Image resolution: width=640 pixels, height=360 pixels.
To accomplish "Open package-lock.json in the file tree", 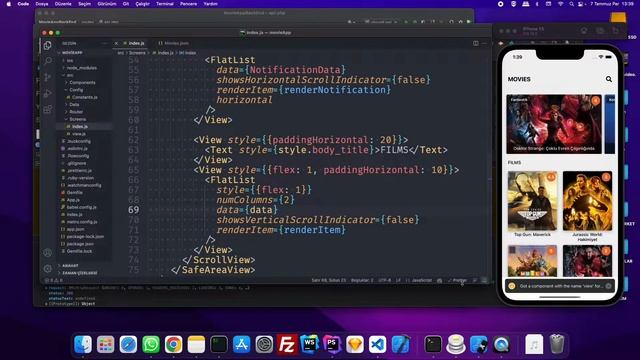I will tap(85, 237).
